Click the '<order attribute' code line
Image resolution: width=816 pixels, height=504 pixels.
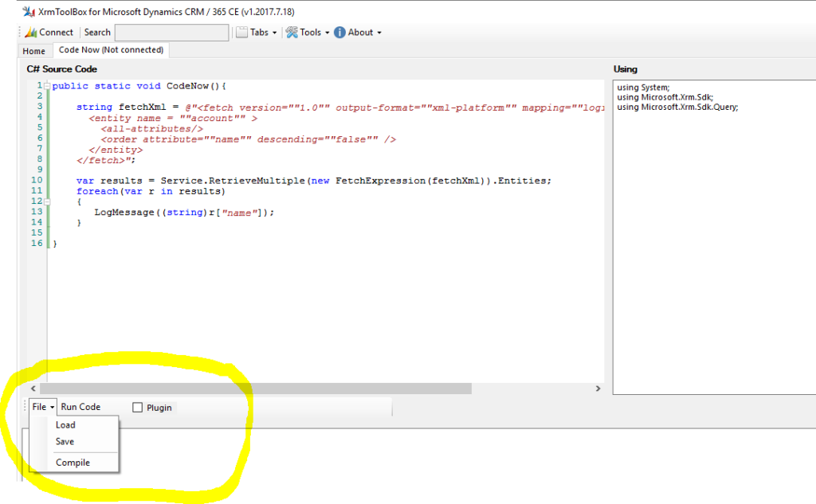[249, 139]
